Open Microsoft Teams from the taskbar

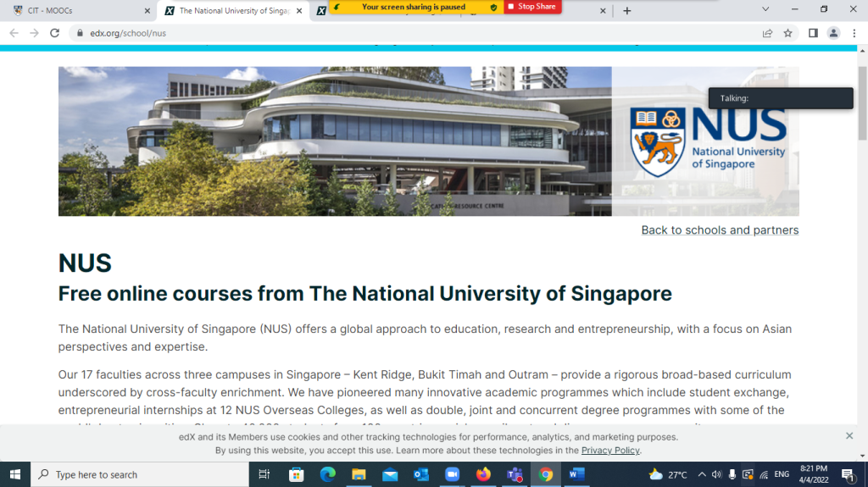[515, 474]
